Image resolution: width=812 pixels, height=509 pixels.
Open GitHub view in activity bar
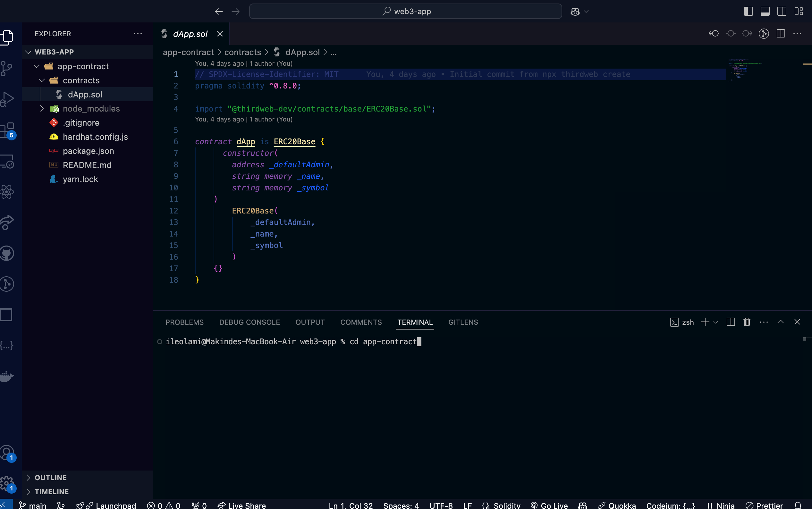(7, 254)
